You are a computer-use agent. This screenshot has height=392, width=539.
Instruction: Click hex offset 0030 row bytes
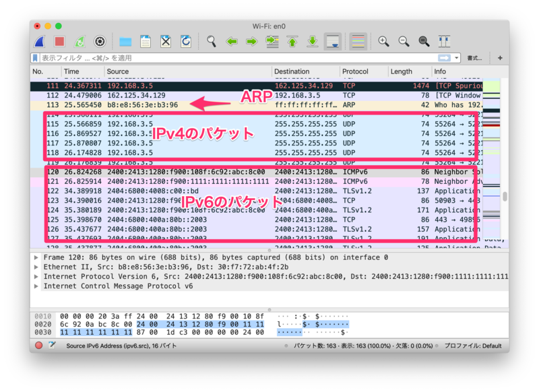[x=162, y=333]
